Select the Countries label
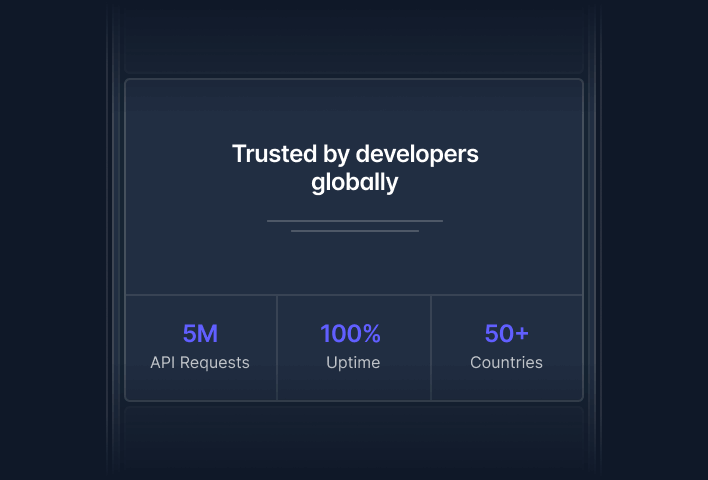Image resolution: width=708 pixels, height=480 pixels. coord(506,362)
